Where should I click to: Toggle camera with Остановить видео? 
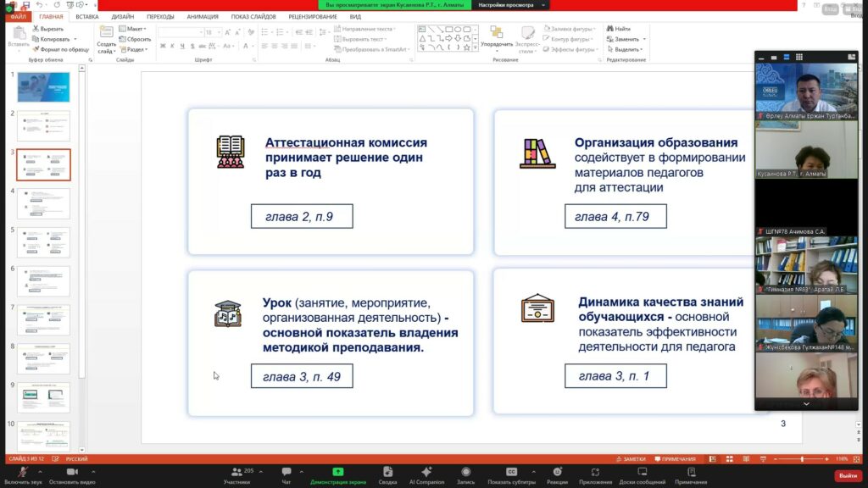click(71, 472)
